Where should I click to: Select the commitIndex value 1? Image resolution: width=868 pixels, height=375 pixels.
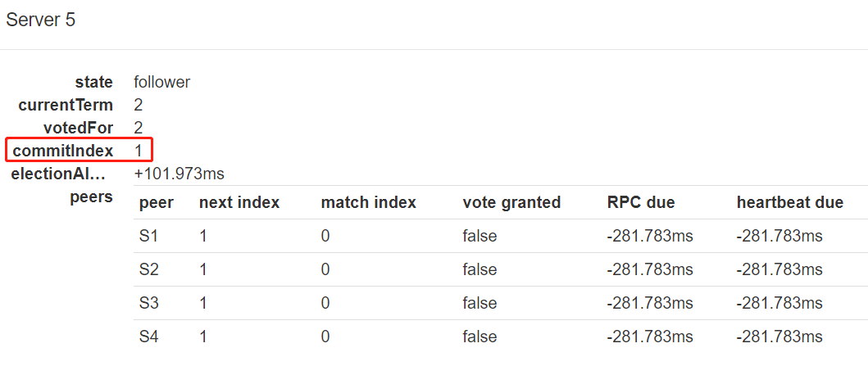click(x=139, y=151)
